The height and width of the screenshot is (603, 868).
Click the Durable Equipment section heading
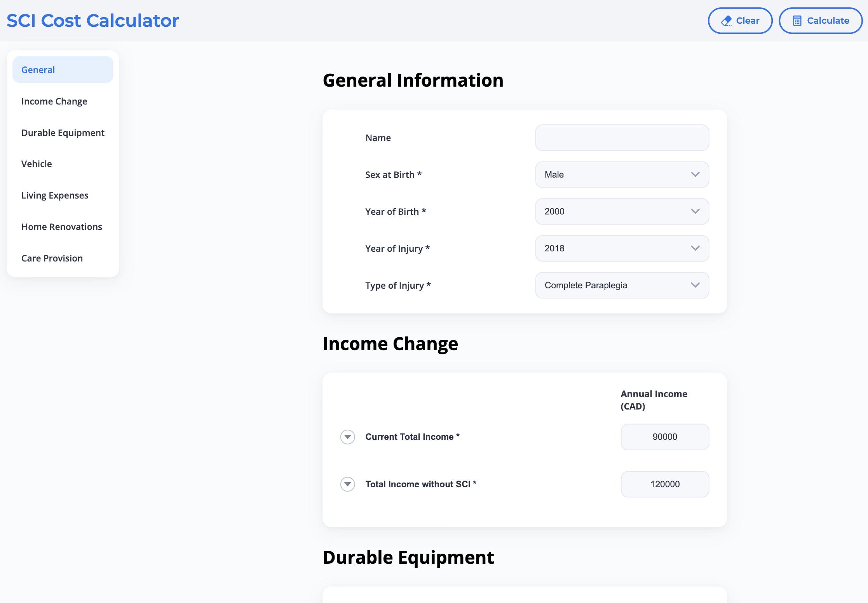[408, 558]
